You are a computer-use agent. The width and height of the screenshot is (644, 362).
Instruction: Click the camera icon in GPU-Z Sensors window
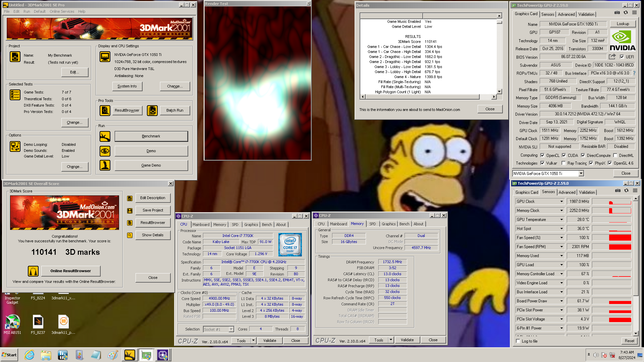618,191
